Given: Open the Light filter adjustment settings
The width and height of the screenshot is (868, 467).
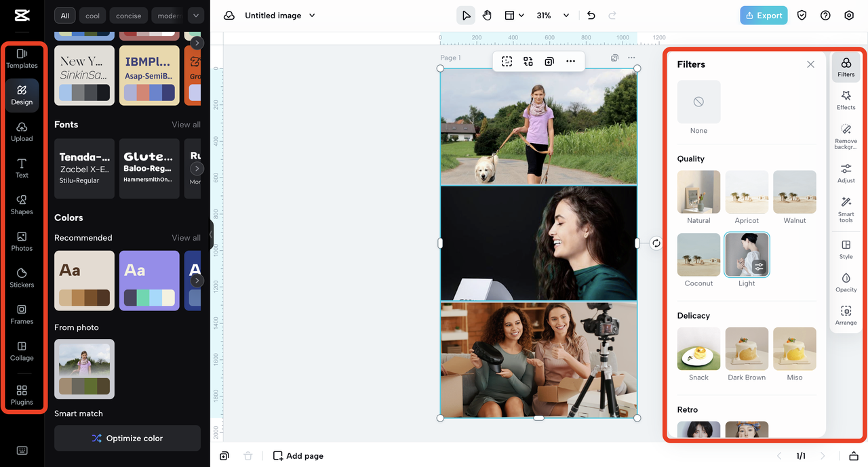Looking at the screenshot, I should (x=759, y=267).
